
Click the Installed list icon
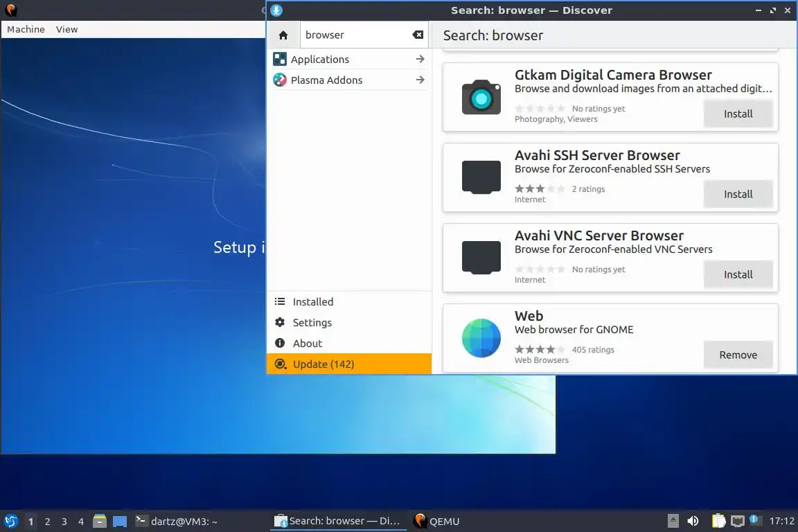click(280, 302)
